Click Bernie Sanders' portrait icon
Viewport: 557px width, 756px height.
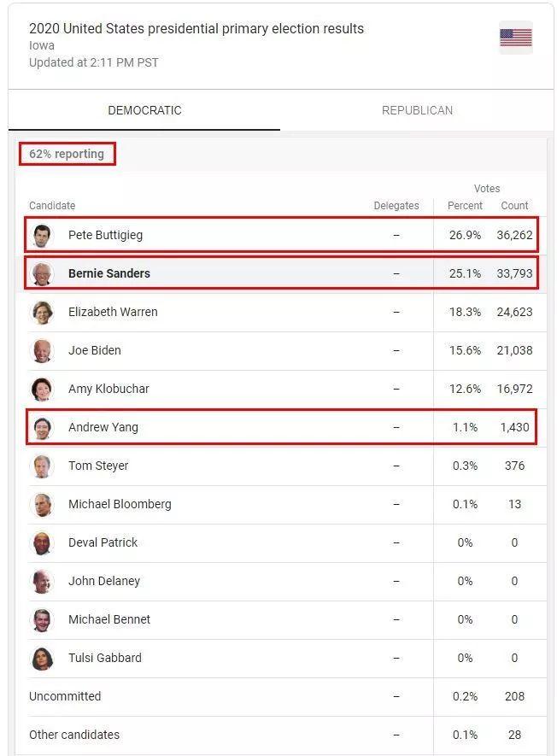pos(42,273)
